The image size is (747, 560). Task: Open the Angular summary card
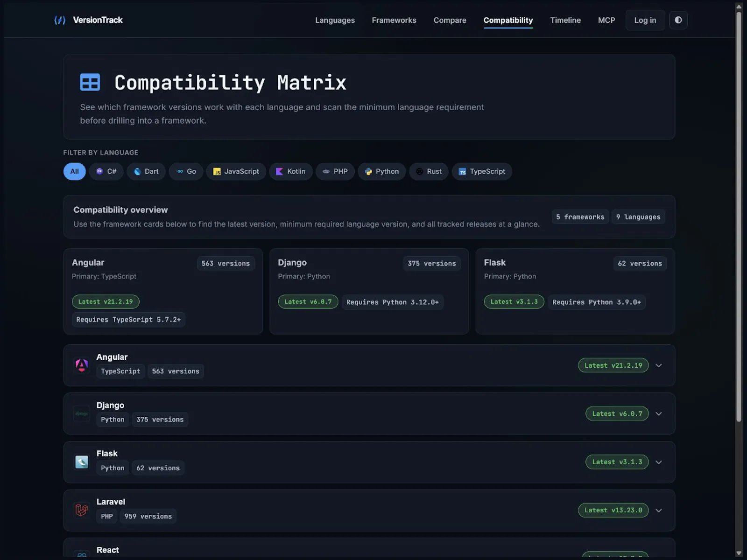click(x=163, y=291)
